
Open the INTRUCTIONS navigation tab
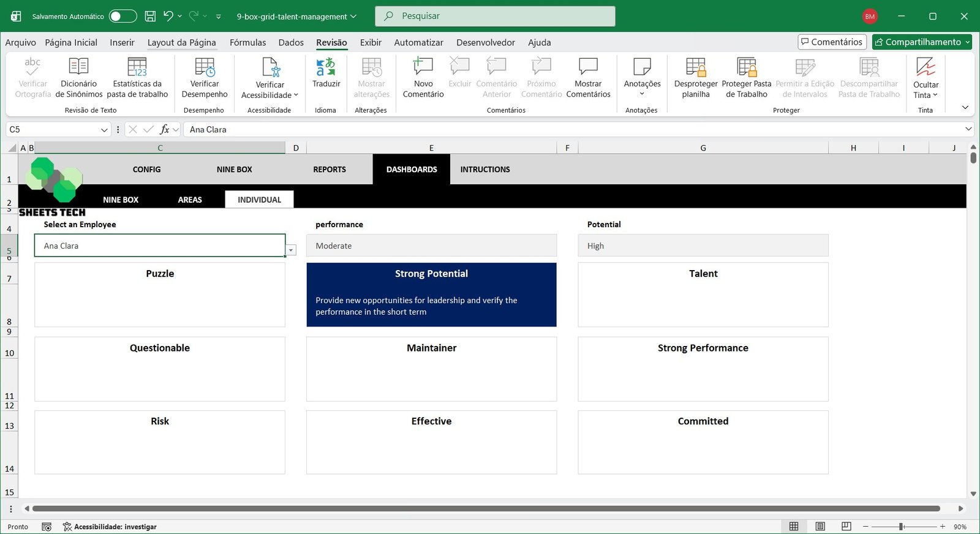pyautogui.click(x=485, y=170)
